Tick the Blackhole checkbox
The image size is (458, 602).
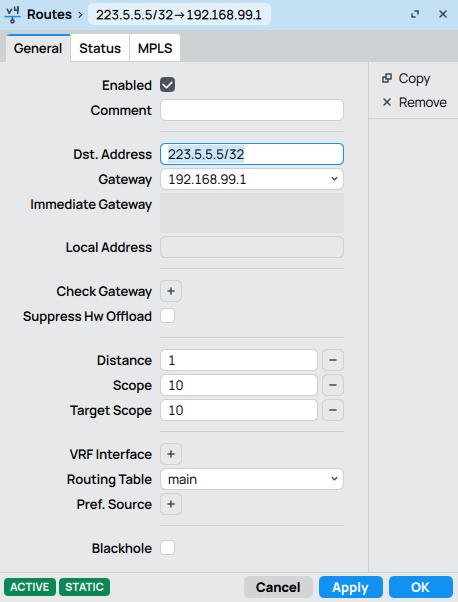(168, 548)
